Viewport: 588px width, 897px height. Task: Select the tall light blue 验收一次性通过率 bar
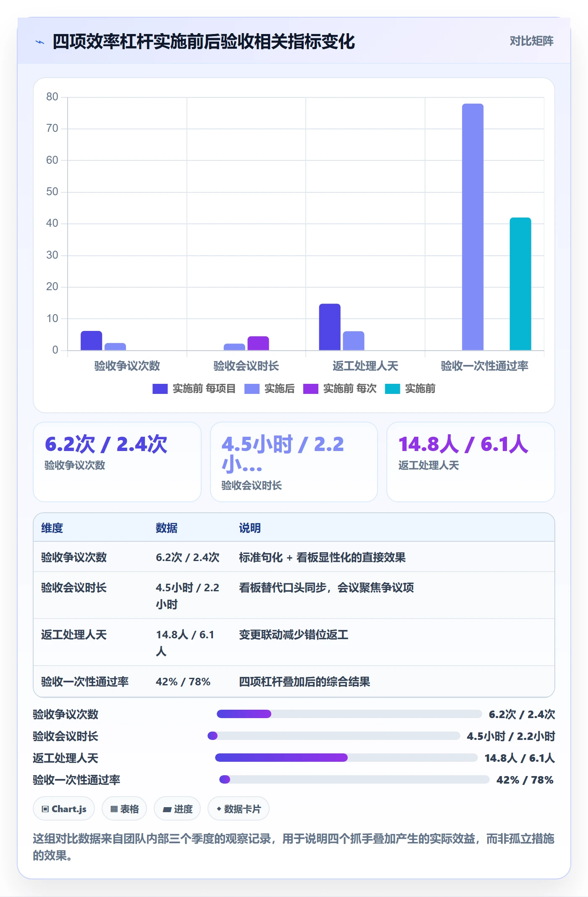[473, 227]
